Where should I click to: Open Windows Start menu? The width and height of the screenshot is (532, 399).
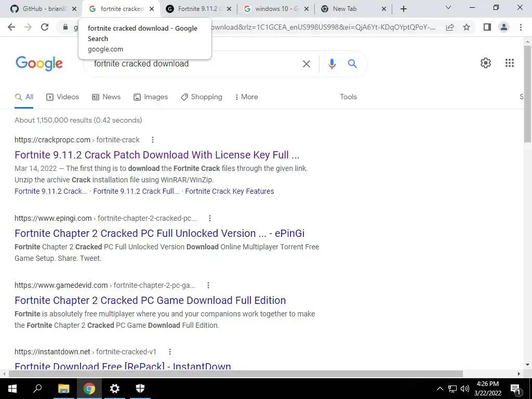pyautogui.click(x=12, y=389)
